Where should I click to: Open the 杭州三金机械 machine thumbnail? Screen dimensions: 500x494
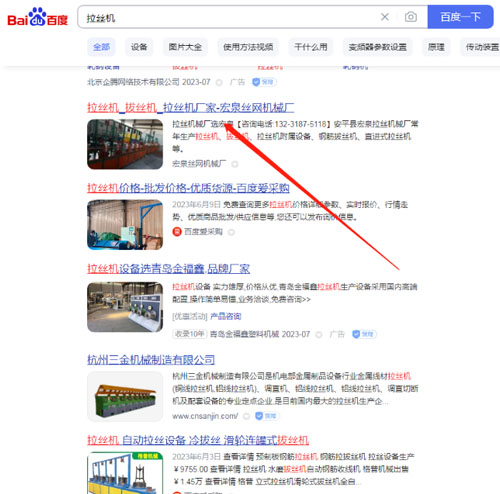pyautogui.click(x=125, y=397)
